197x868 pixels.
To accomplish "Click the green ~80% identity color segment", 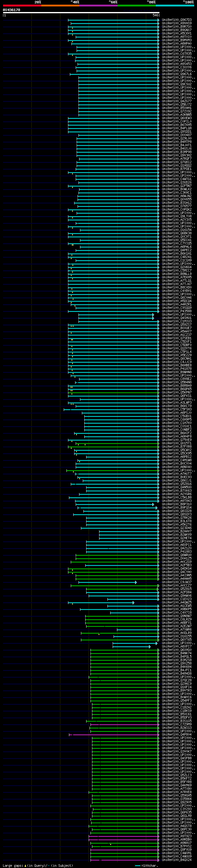I will (137, 6).
